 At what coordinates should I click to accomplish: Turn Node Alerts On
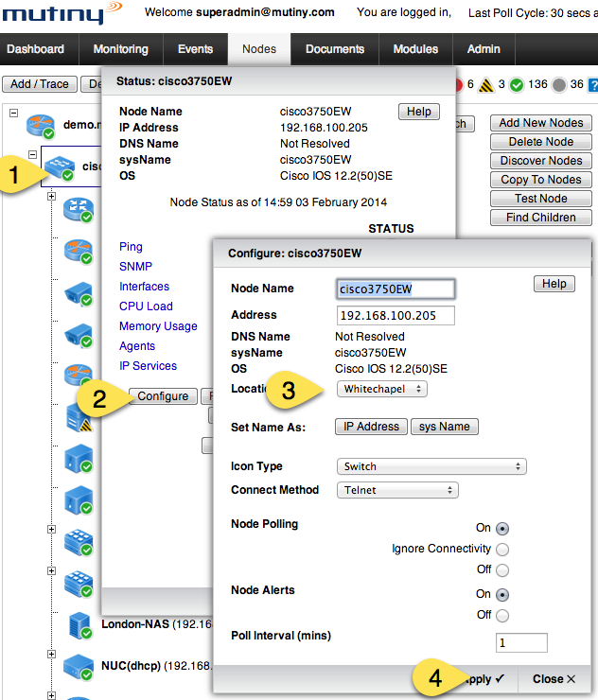click(502, 595)
